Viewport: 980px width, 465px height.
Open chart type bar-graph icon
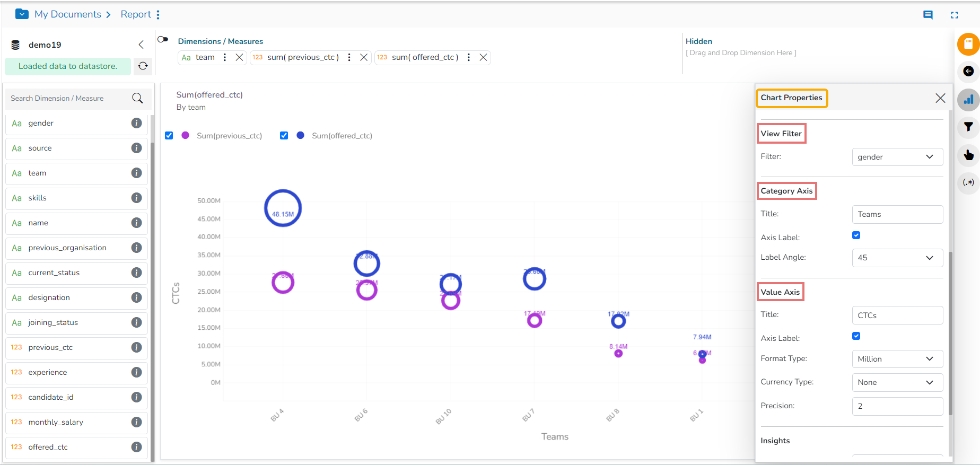(x=968, y=99)
